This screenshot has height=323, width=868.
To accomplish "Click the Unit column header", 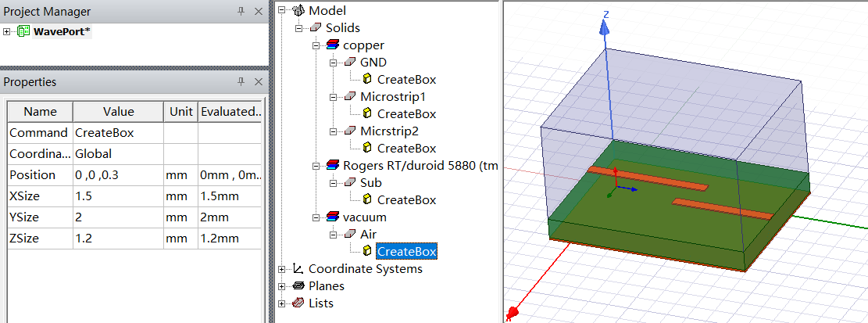I will (181, 112).
